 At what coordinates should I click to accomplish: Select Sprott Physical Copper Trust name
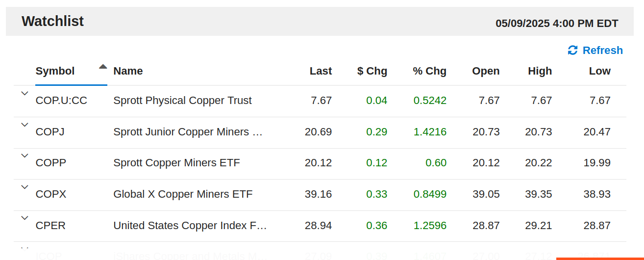coord(182,101)
